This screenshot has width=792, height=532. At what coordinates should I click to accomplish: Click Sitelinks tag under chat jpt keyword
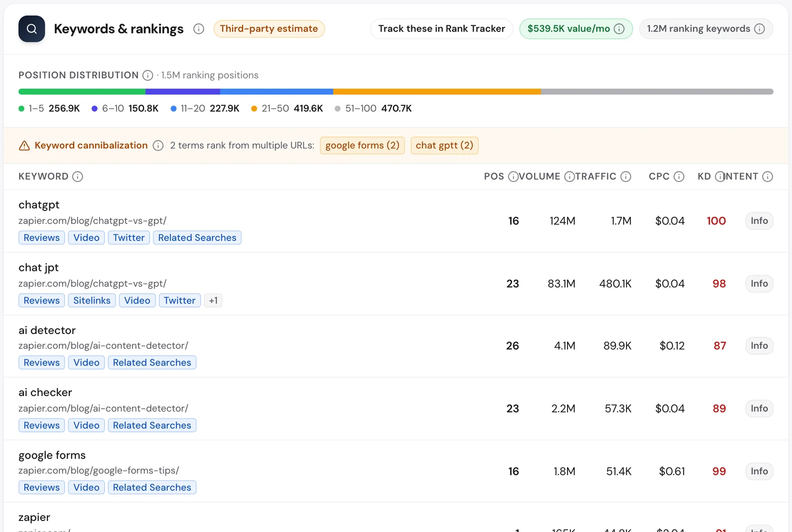coord(92,301)
